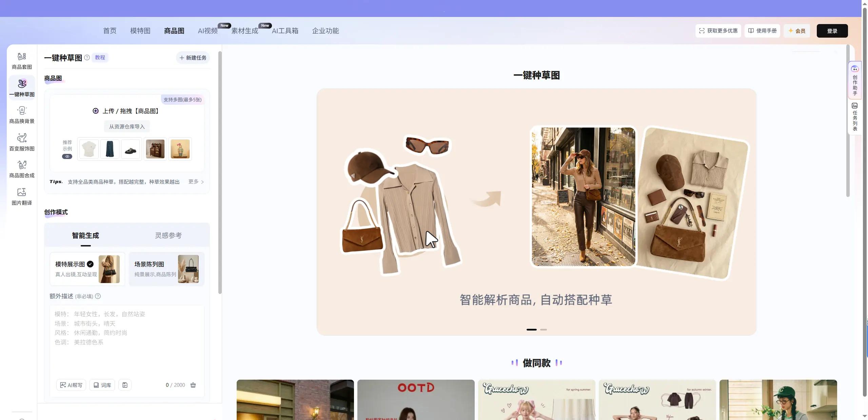Choose the wooden cabinet sample thumbnail
Image resolution: width=868 pixels, height=420 pixels.
point(155,149)
